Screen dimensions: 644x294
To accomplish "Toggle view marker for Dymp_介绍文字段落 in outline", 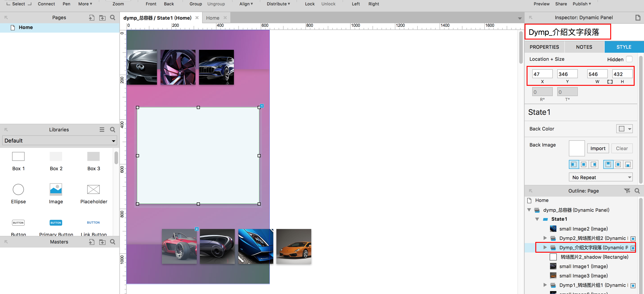I will tap(633, 248).
